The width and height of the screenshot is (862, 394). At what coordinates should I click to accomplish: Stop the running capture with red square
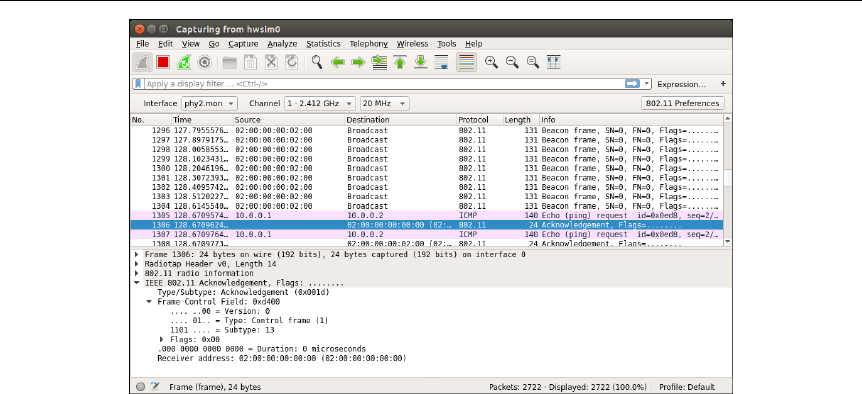tap(163, 62)
